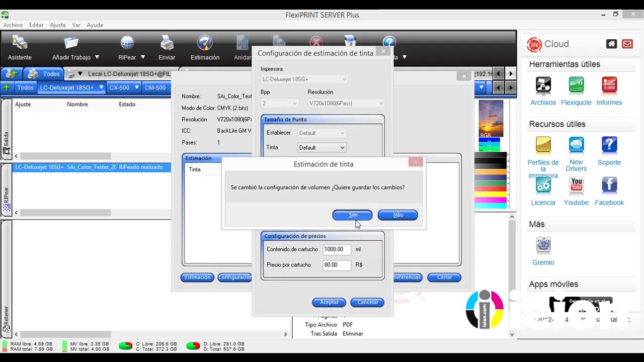The width and height of the screenshot is (644, 362).
Task: Open the Youtube icon
Action: point(576,185)
